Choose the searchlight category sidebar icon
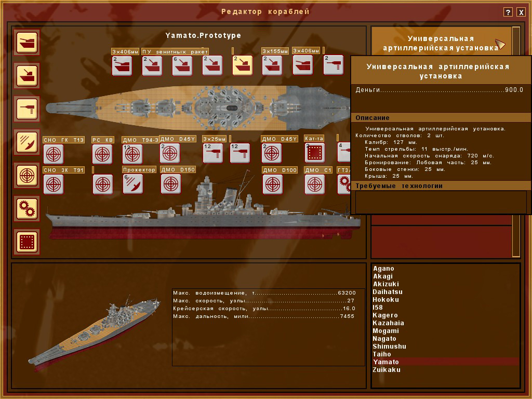532x399 pixels. pyautogui.click(x=27, y=142)
